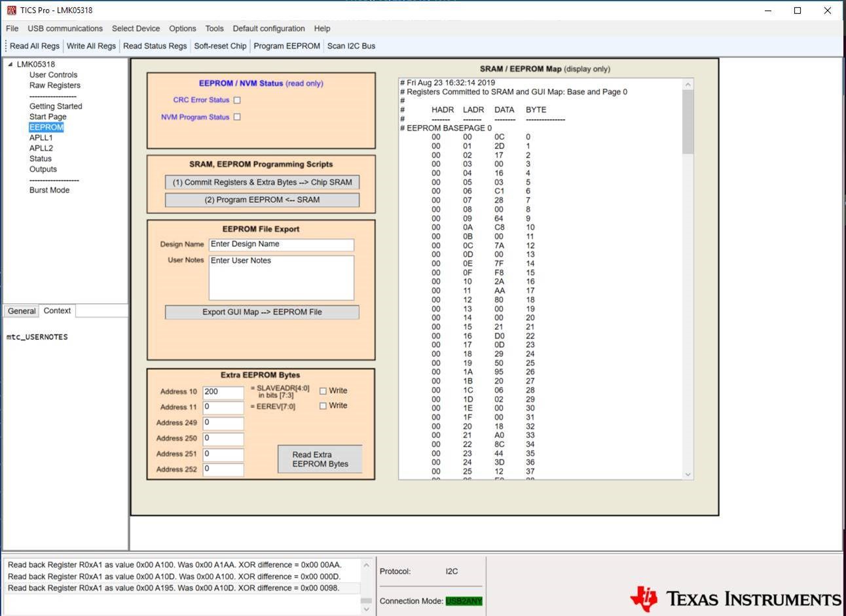
Task: Click Address 11 value field
Action: pos(223,407)
